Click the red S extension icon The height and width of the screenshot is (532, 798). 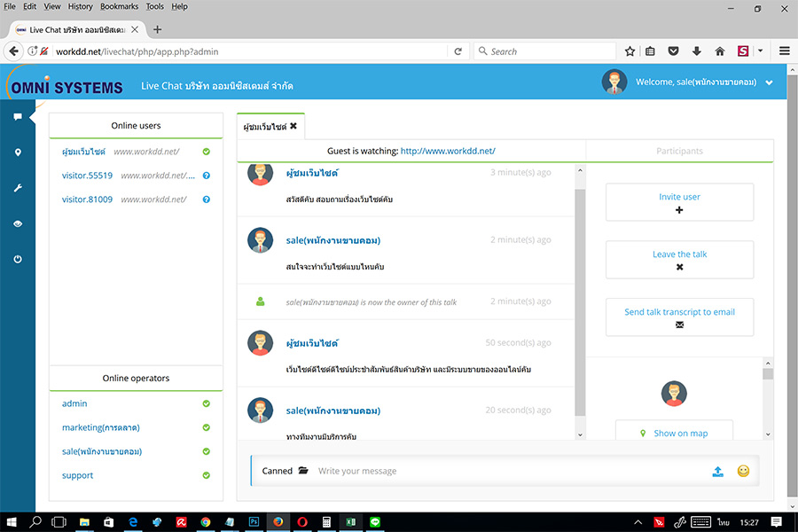(743, 51)
